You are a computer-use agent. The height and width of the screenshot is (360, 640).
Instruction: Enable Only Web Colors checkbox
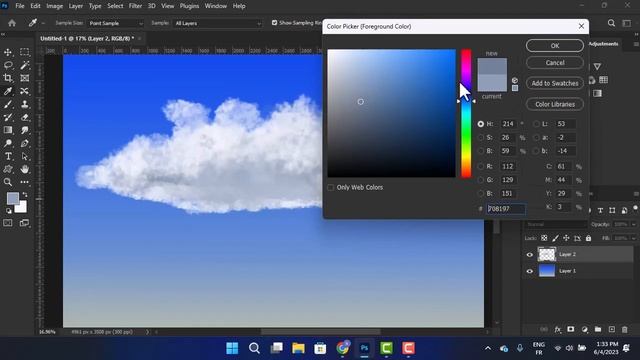331,187
